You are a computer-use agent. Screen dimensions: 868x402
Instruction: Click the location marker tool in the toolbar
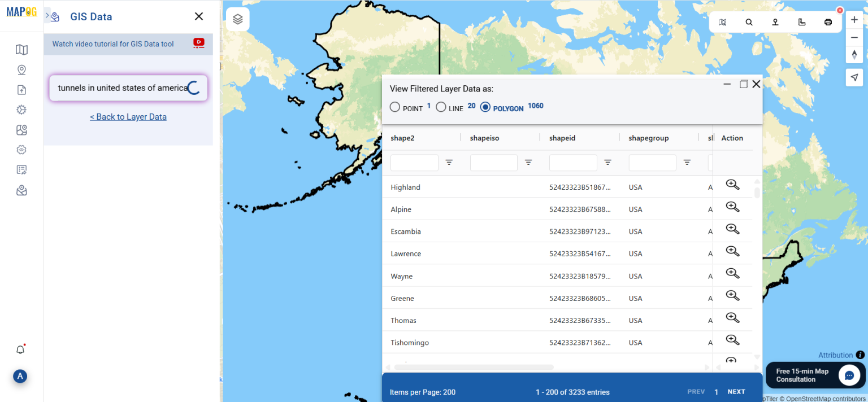(775, 22)
